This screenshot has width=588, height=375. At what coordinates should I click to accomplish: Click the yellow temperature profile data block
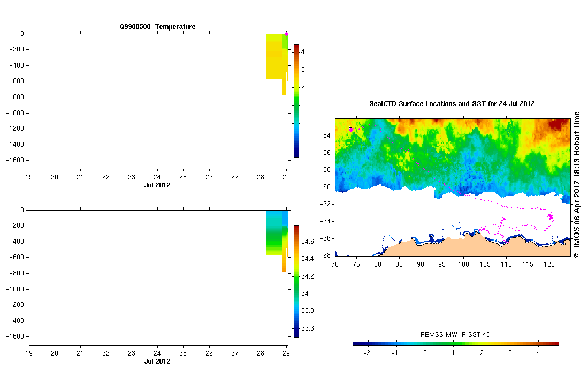(x=274, y=56)
